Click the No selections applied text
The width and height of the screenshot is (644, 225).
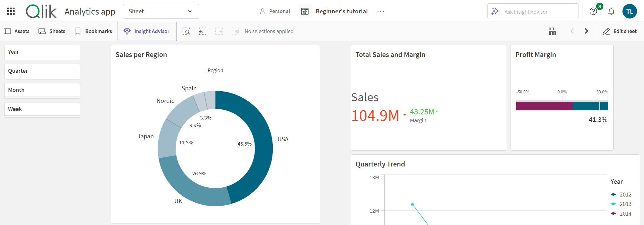[x=269, y=31]
